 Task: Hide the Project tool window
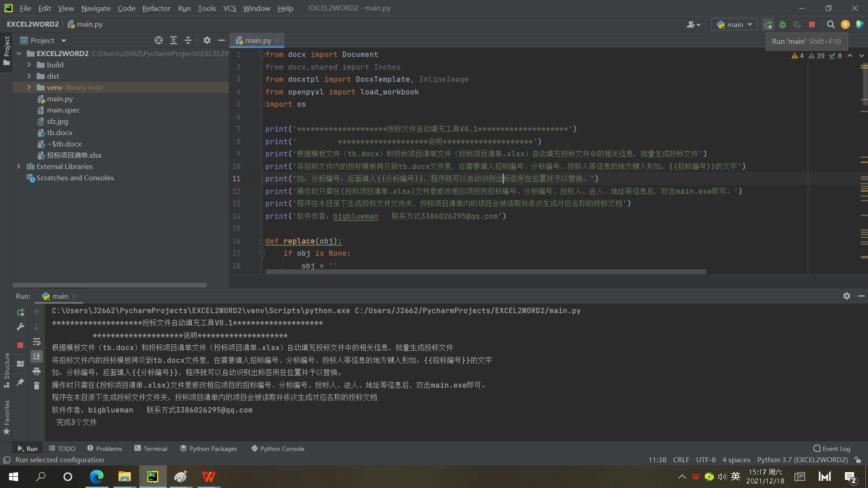coord(222,41)
